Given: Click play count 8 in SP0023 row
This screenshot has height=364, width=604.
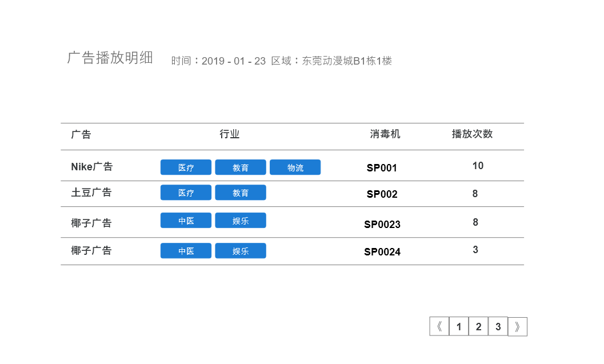Looking at the screenshot, I should coord(475,222).
